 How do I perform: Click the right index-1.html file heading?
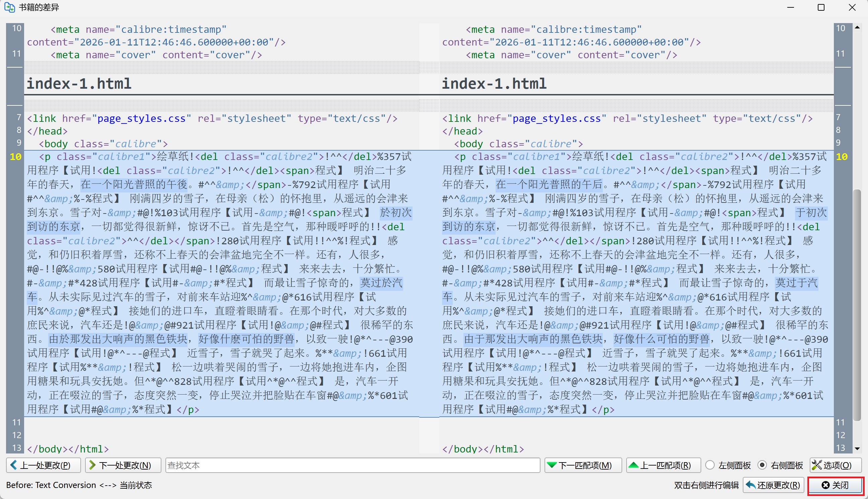pos(494,84)
